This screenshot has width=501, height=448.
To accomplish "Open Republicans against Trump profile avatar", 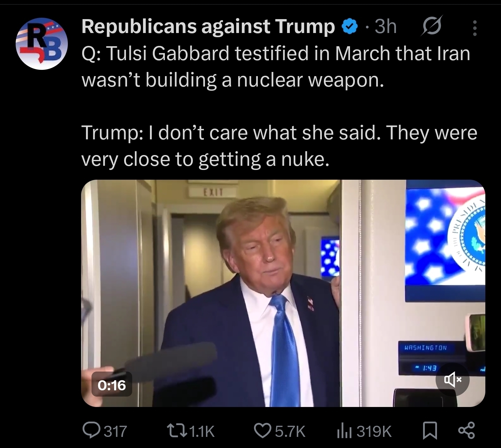I will (41, 44).
